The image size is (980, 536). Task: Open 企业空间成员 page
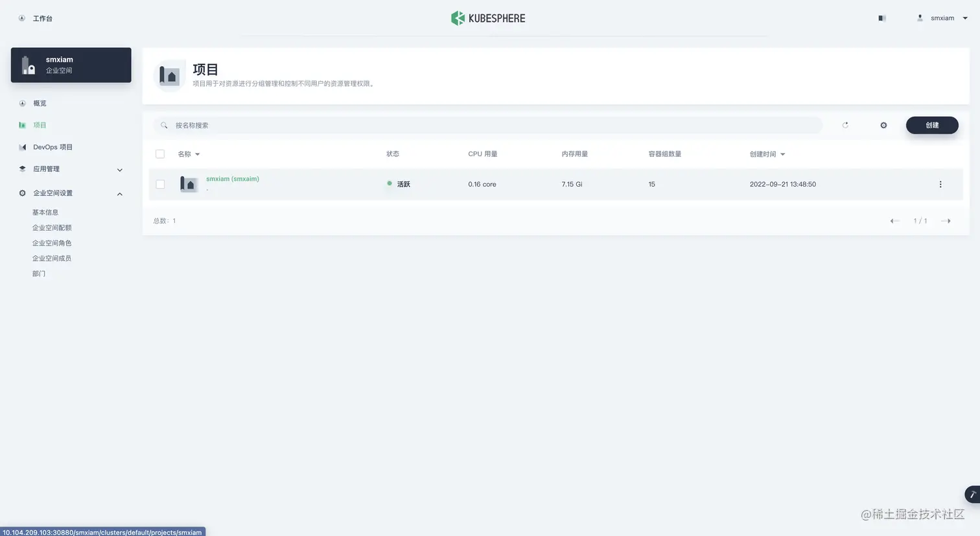tap(52, 258)
